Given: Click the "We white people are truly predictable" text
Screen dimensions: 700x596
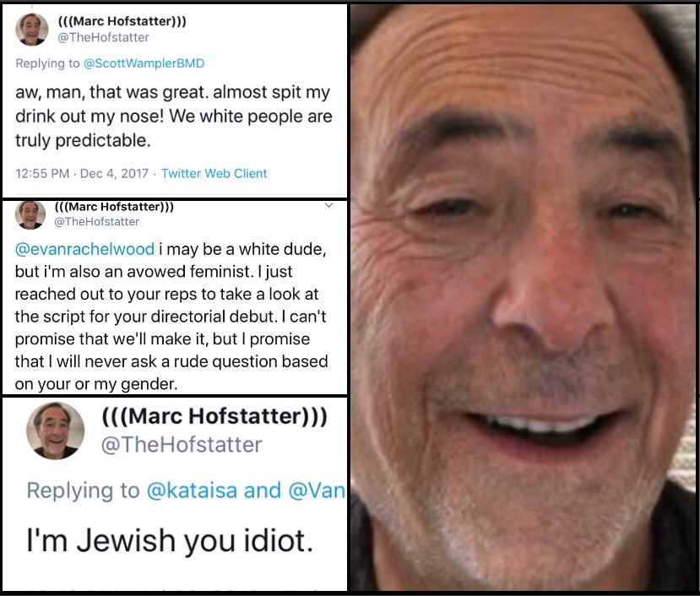Looking at the screenshot, I should pos(174,128).
